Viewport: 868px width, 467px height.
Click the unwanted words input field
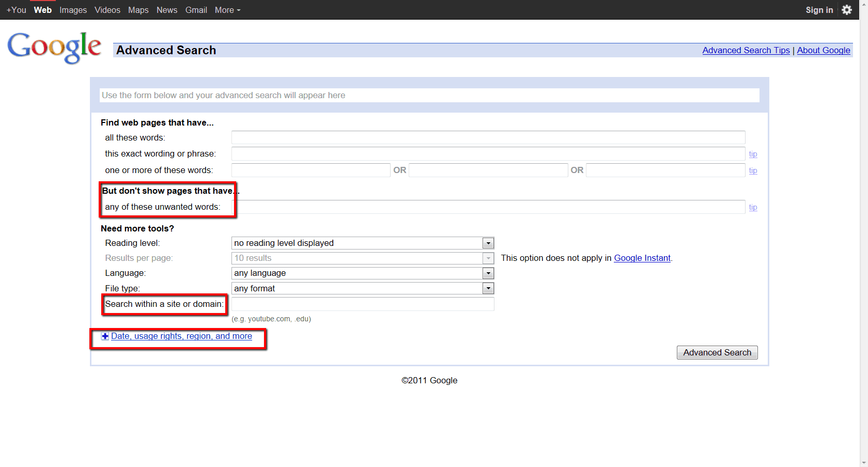(x=490, y=207)
